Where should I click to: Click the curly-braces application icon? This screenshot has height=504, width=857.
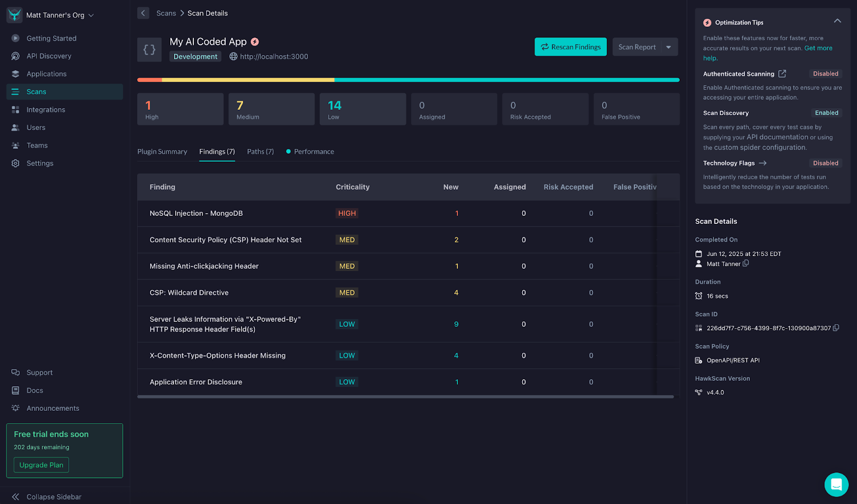click(149, 50)
